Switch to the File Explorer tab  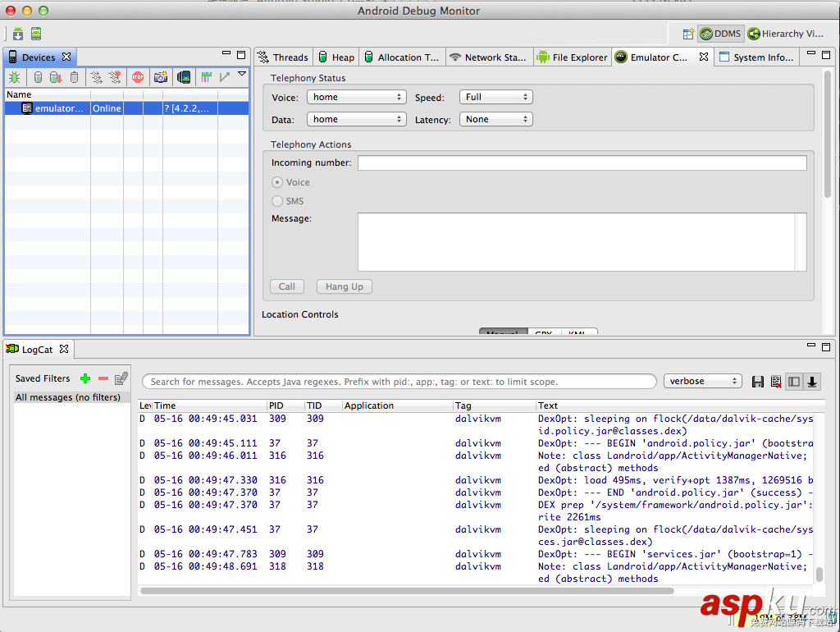tap(572, 57)
